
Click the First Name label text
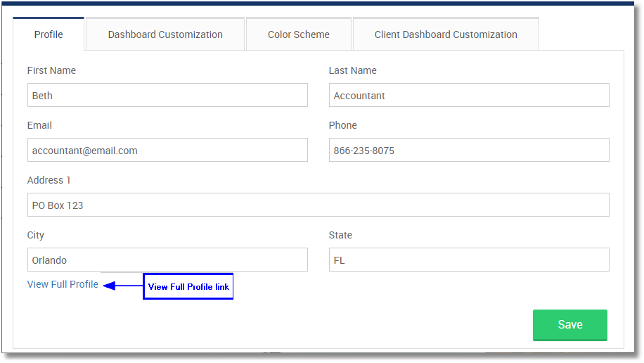click(x=51, y=70)
